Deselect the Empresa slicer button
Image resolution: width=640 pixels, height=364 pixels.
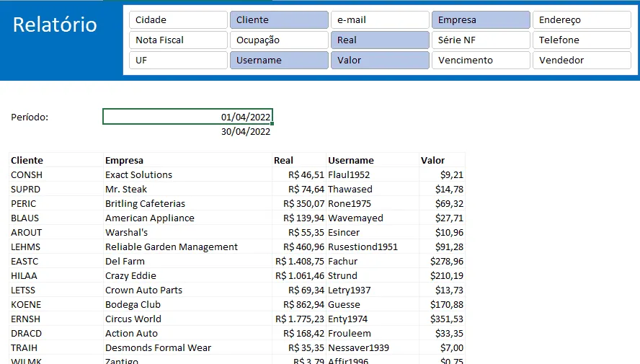(x=481, y=19)
